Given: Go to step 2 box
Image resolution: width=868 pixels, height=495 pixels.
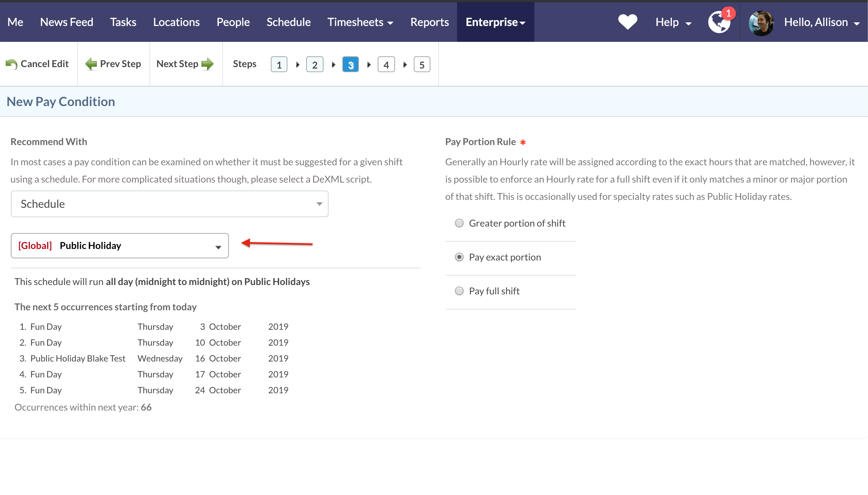Looking at the screenshot, I should pos(314,65).
